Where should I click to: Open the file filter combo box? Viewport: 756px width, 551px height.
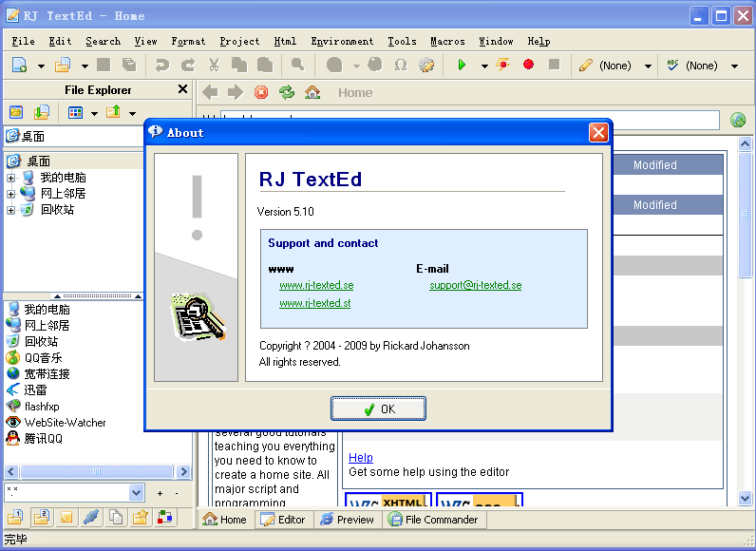click(x=136, y=493)
